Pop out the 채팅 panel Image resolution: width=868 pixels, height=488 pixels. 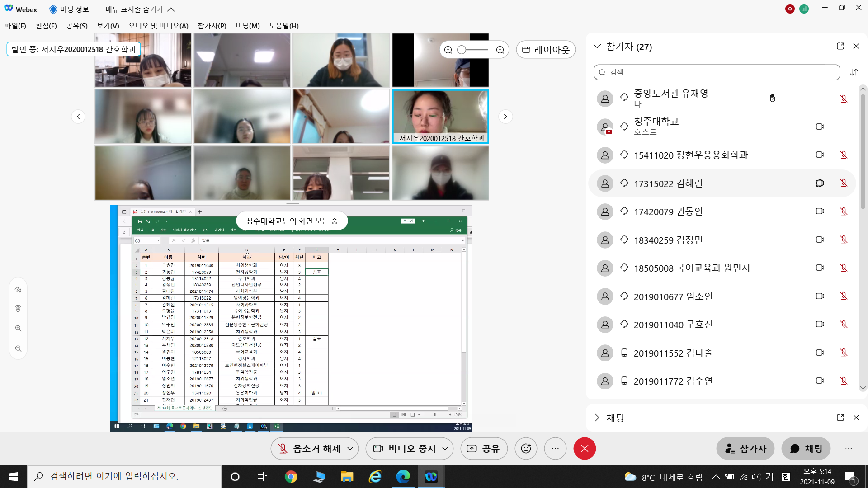[840, 418]
